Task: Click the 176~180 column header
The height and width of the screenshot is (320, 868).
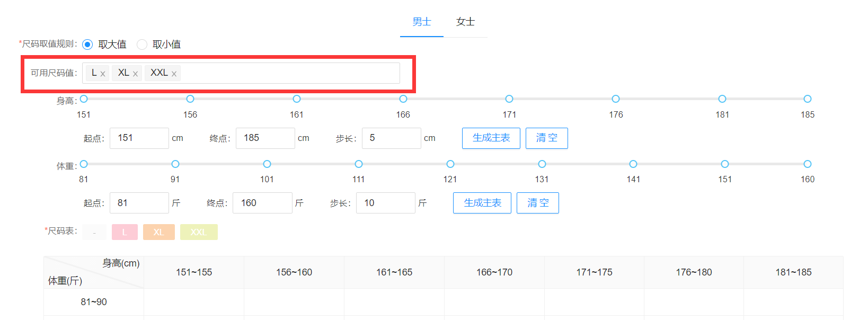Action: pyautogui.click(x=694, y=272)
